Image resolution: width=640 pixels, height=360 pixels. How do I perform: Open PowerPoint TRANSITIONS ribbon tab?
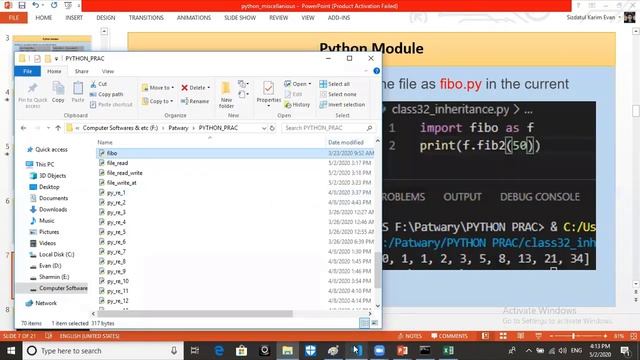(x=146, y=18)
